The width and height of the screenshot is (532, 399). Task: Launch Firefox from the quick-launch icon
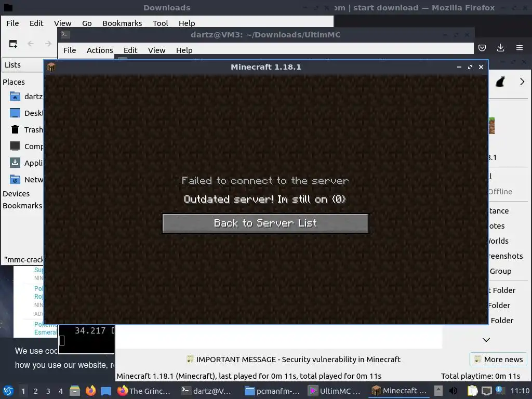pos(90,391)
